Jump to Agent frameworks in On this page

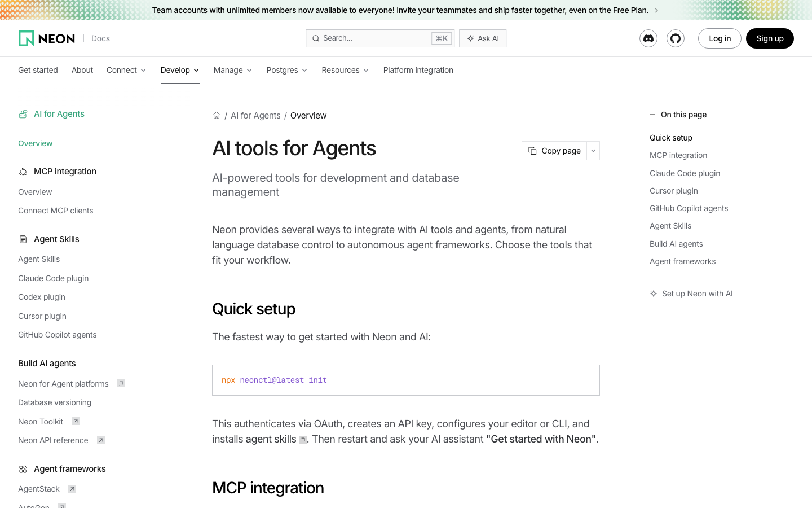click(683, 261)
